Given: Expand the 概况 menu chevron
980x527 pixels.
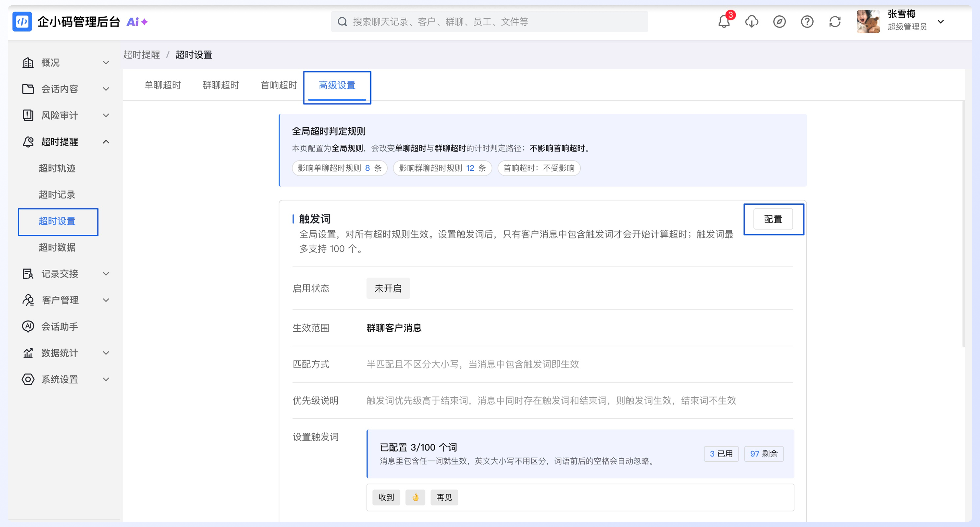Looking at the screenshot, I should [x=106, y=62].
